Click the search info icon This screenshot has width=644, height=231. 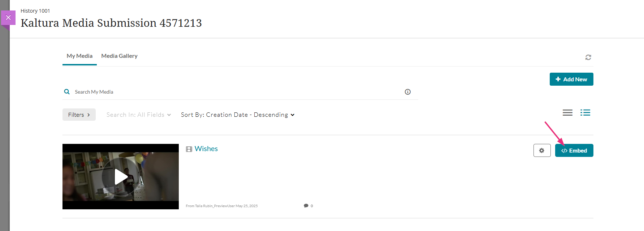pos(408,92)
